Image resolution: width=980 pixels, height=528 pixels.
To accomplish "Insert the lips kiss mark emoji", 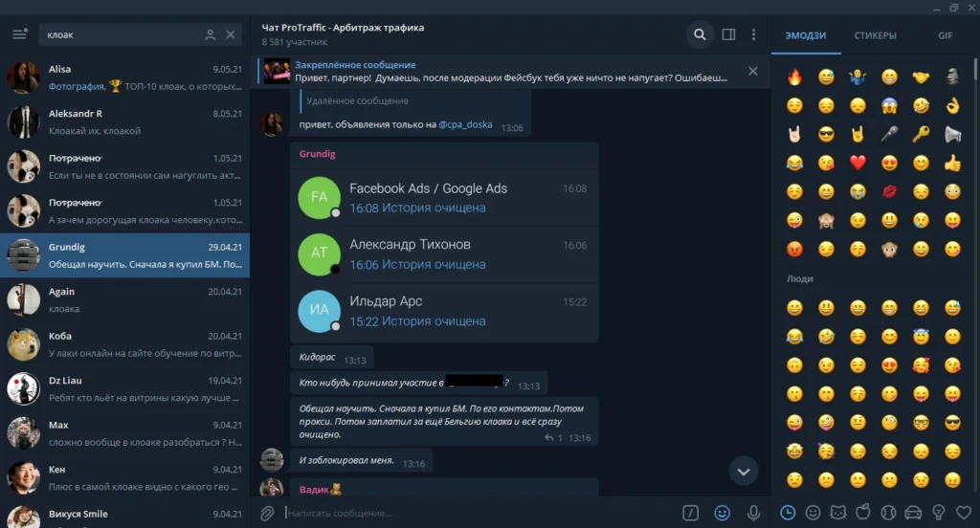I will click(x=889, y=191).
